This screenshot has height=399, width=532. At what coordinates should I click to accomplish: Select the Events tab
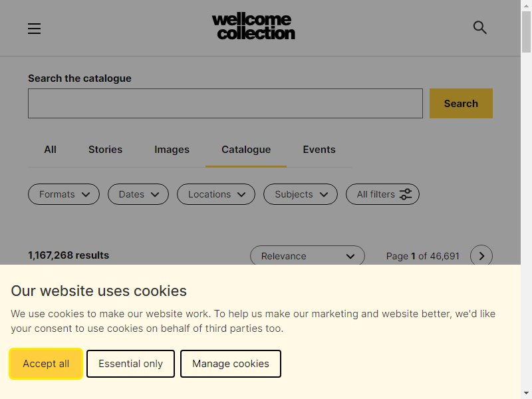click(x=319, y=150)
